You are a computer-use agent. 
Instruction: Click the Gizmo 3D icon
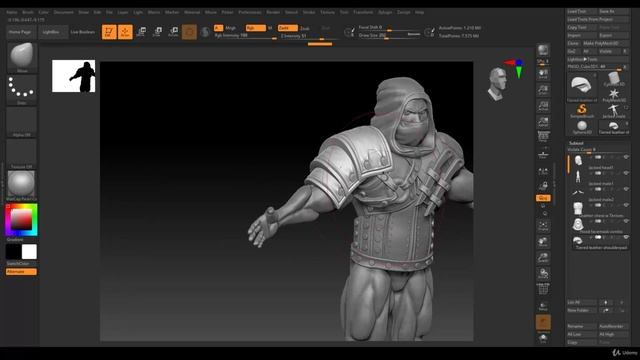coord(189,32)
